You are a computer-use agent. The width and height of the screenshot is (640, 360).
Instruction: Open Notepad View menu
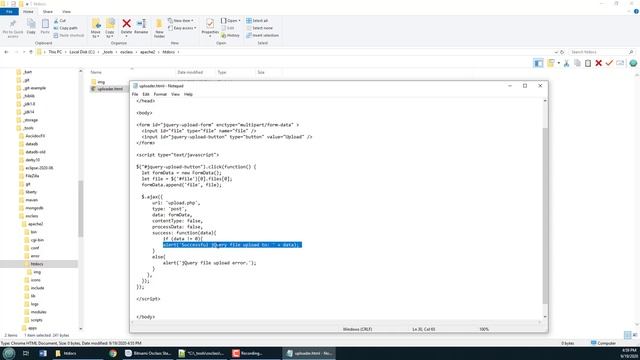[175, 94]
